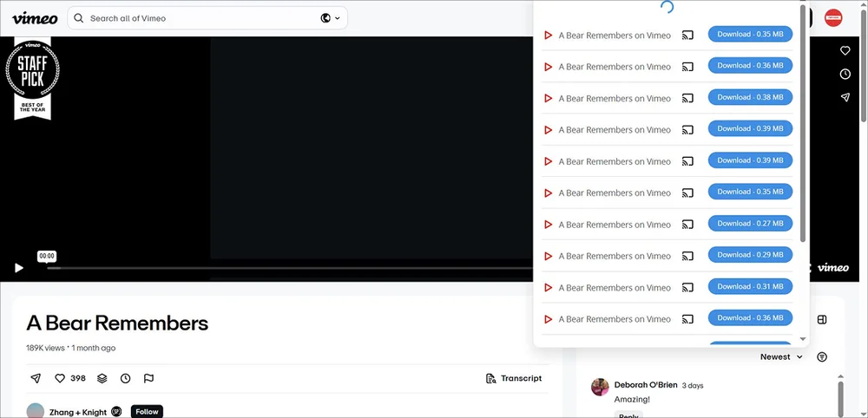This screenshot has height=418, width=868.
Task: Click the comments filter icon
Action: coord(822,356)
